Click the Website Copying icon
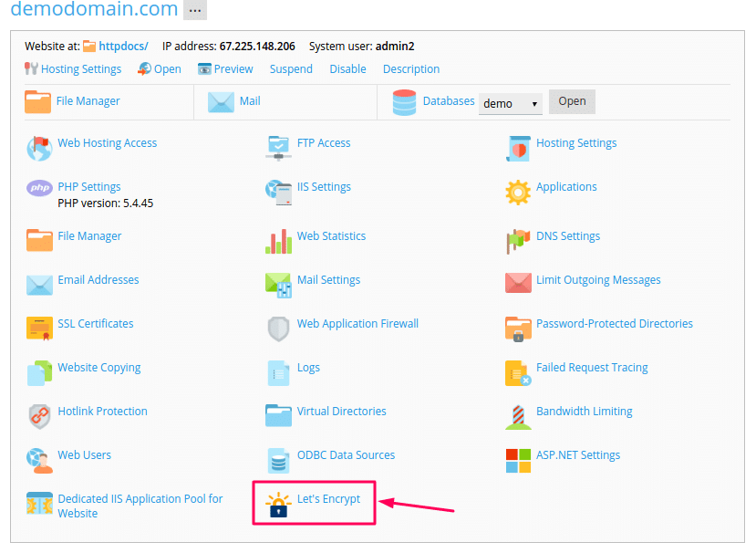Viewport: 756px width, 553px height. 39,373
